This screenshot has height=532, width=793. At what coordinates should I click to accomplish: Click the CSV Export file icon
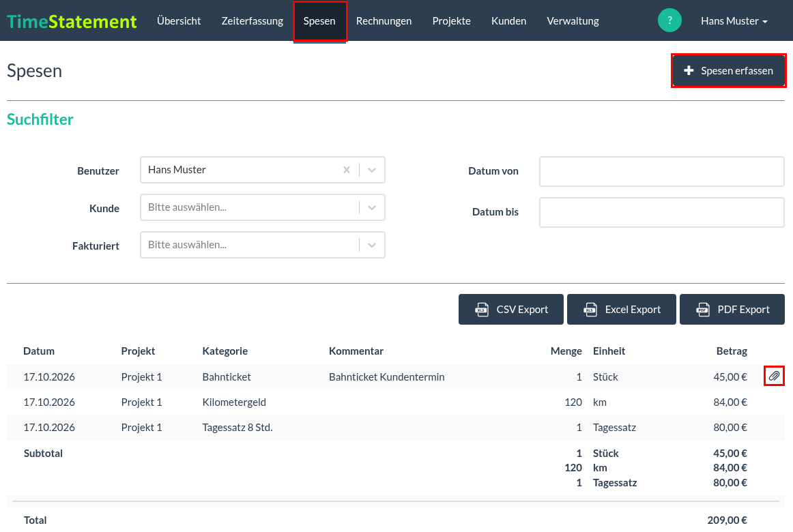coord(482,309)
